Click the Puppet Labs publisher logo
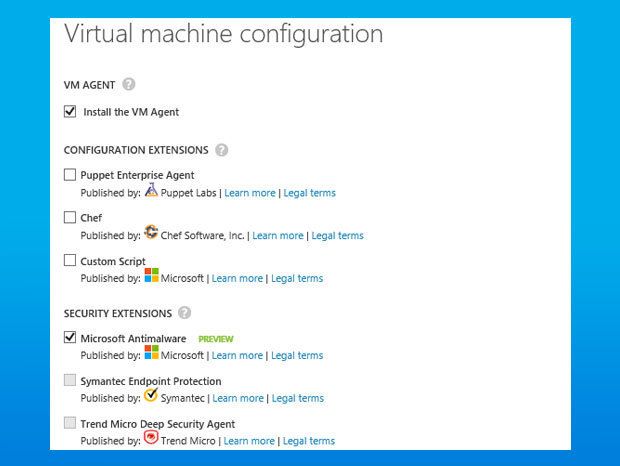 point(151,190)
